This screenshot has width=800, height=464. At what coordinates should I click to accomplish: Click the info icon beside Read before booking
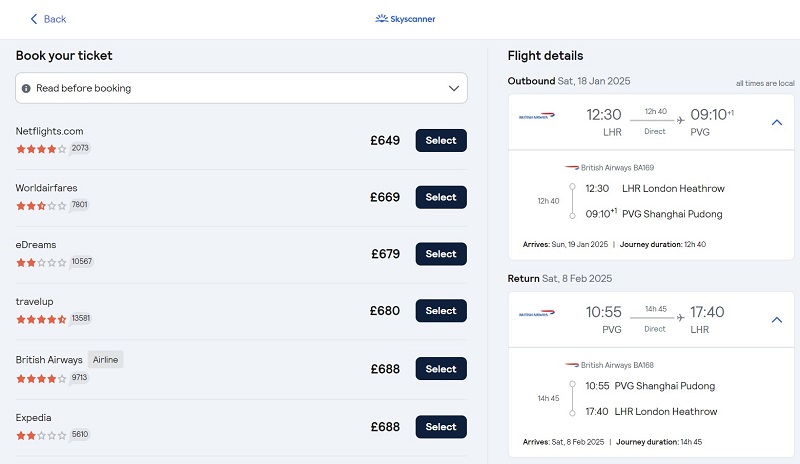(26, 88)
